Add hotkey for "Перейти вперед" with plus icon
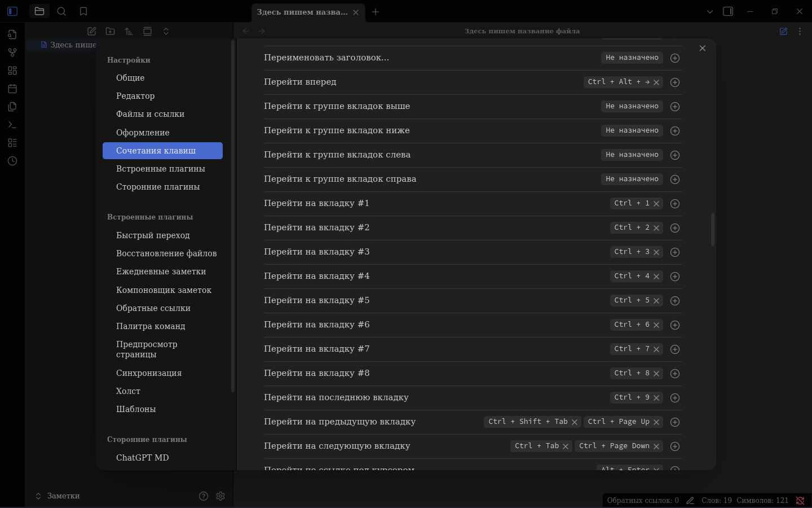Screen dimensions: 812x508 (674, 82)
